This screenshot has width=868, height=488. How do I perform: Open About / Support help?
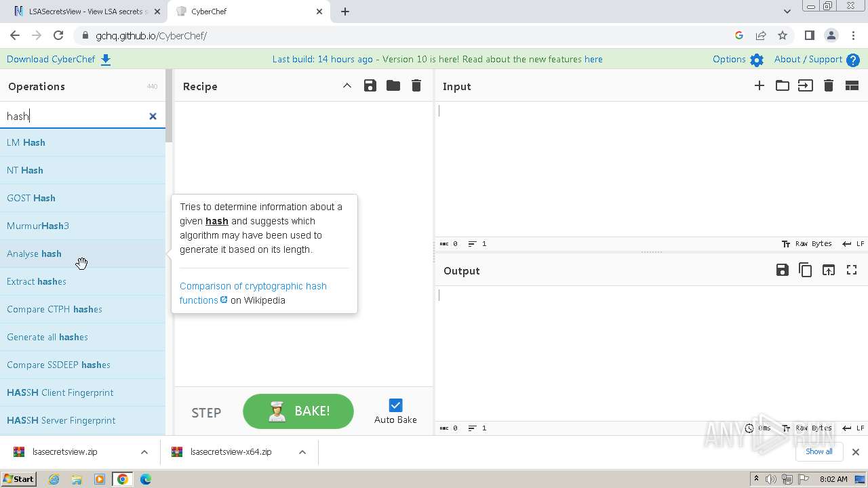817,59
